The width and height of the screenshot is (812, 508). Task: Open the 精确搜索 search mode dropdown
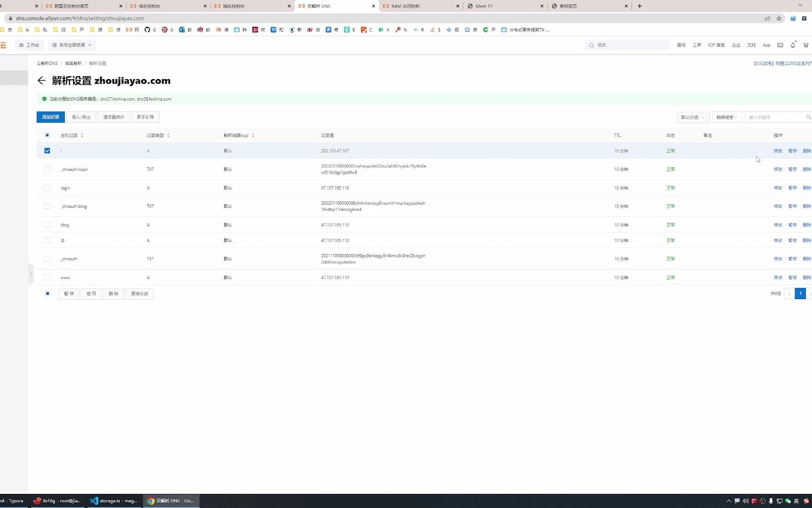727,117
